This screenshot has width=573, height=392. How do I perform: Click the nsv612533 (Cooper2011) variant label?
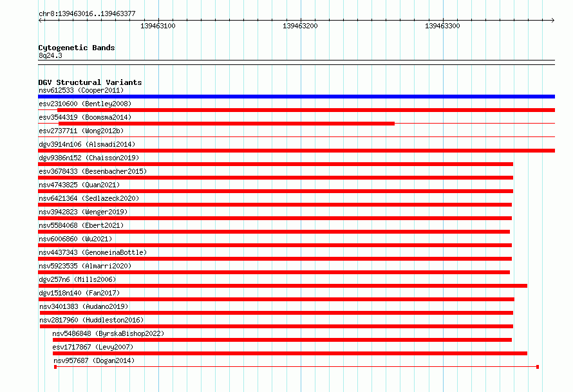81,90
